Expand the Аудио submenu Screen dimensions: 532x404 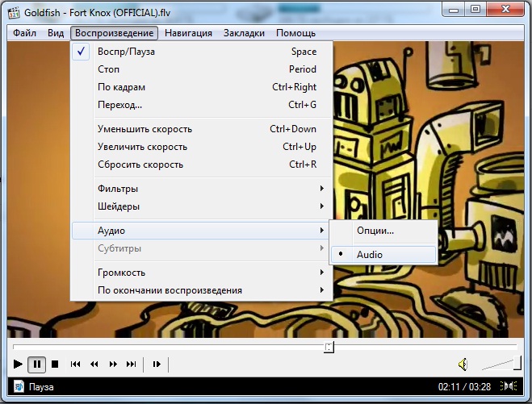click(202, 231)
